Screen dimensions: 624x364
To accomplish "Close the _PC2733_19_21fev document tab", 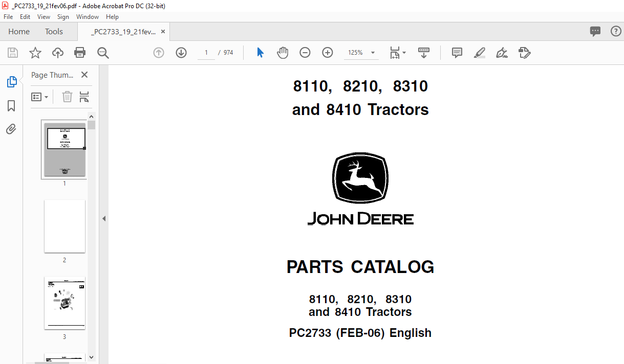I will tap(163, 32).
